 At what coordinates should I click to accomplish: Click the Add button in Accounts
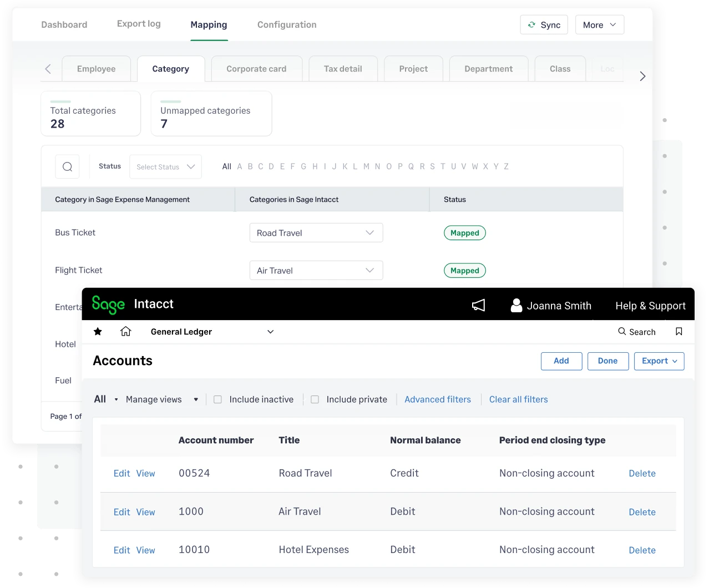(x=561, y=361)
